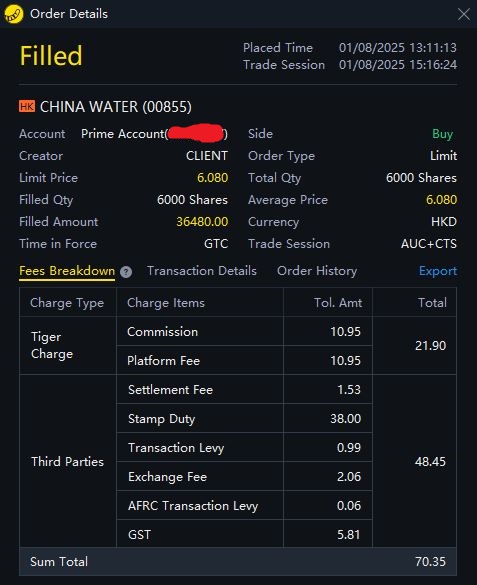Click the Tiger logo icon in title bar
This screenshot has height=585, width=477.
14,14
